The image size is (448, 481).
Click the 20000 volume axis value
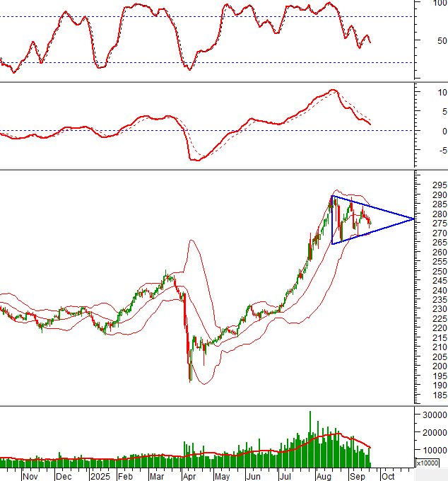tap(435, 433)
